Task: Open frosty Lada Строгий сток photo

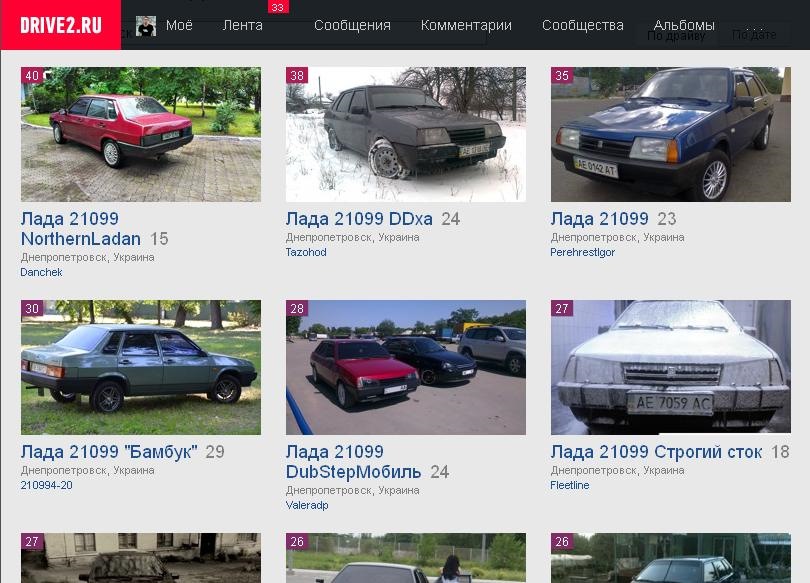Action: tap(671, 367)
